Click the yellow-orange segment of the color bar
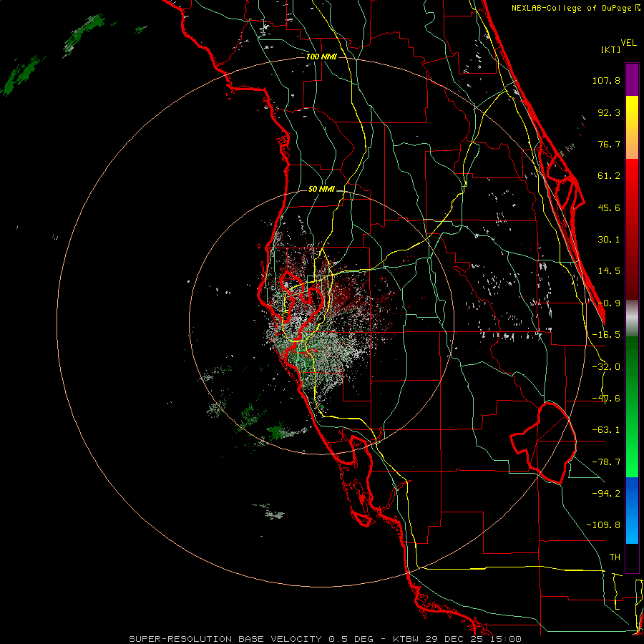This screenshot has height=644, width=644. [632, 127]
